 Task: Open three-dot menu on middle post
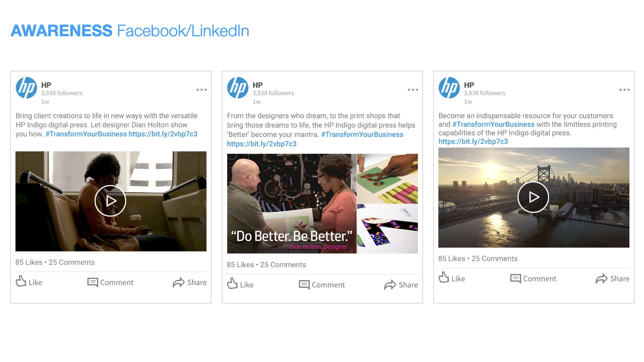(x=413, y=89)
